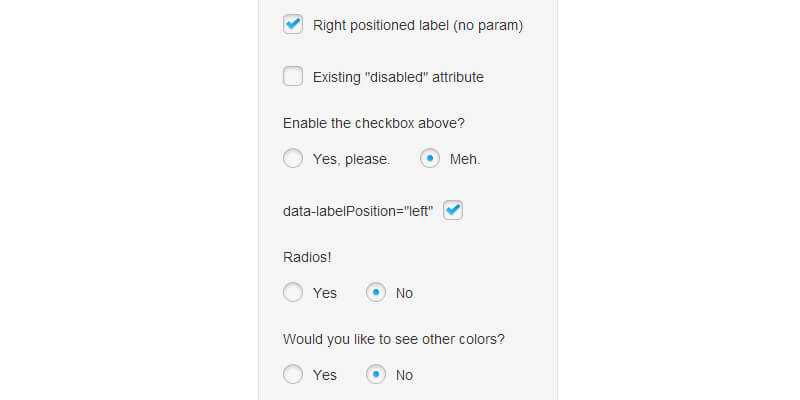
Task: Click the No label text under "Radios!"
Action: (x=404, y=294)
